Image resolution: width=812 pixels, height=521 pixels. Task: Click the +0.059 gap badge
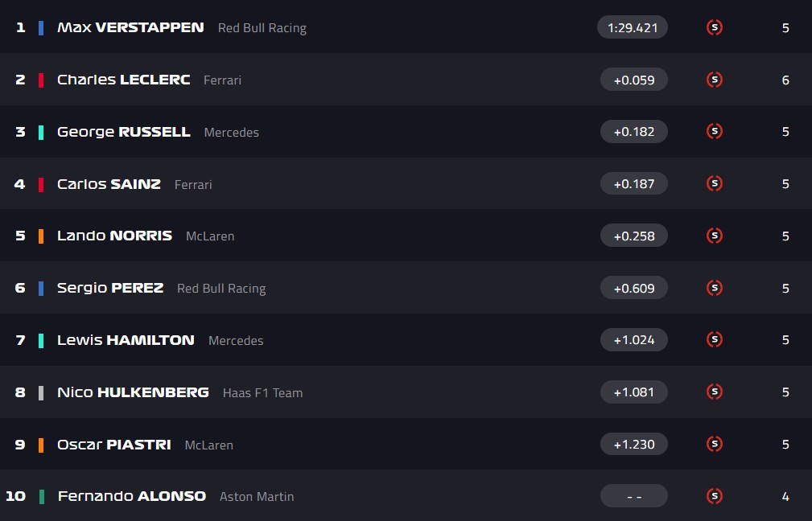coord(634,80)
